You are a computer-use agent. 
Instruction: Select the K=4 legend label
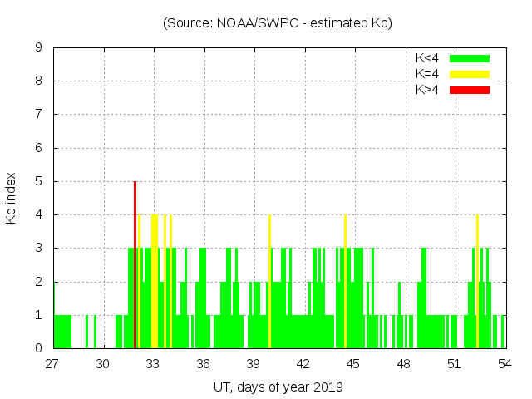click(428, 74)
